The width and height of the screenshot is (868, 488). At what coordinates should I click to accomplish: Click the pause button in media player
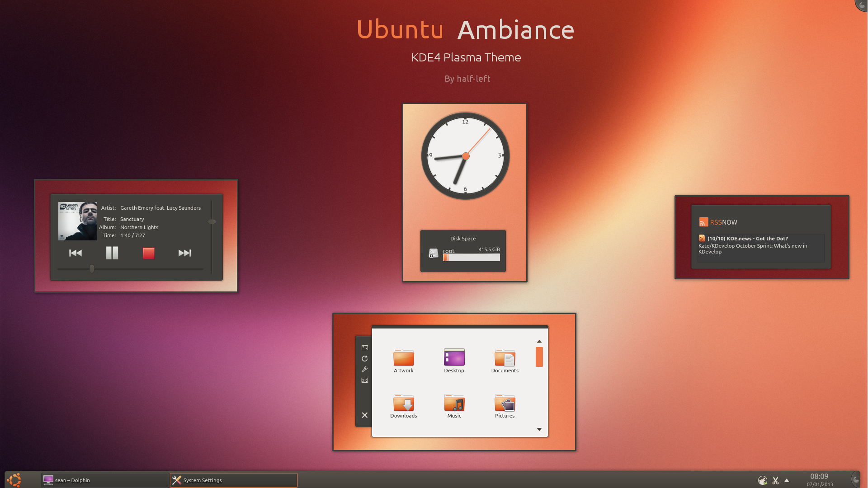click(112, 253)
